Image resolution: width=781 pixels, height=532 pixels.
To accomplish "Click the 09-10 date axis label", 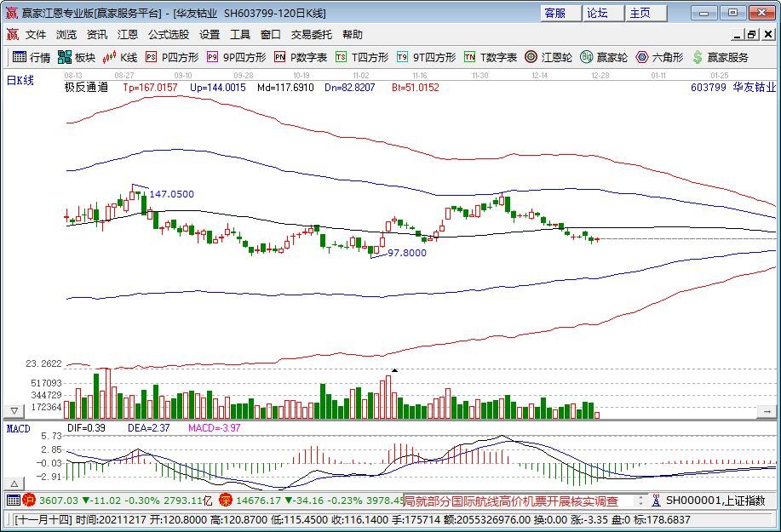I will point(183,76).
